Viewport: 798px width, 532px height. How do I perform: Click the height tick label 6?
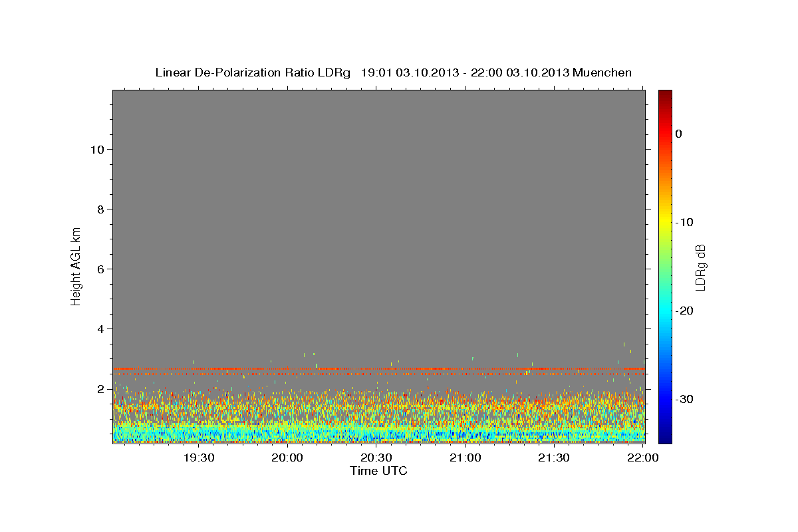click(100, 269)
